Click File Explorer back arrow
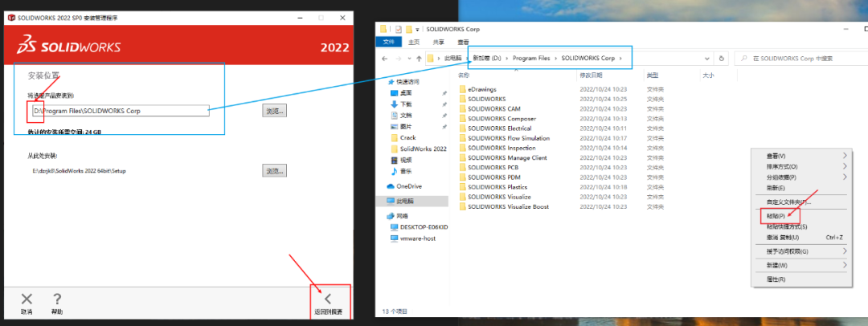 pos(385,58)
